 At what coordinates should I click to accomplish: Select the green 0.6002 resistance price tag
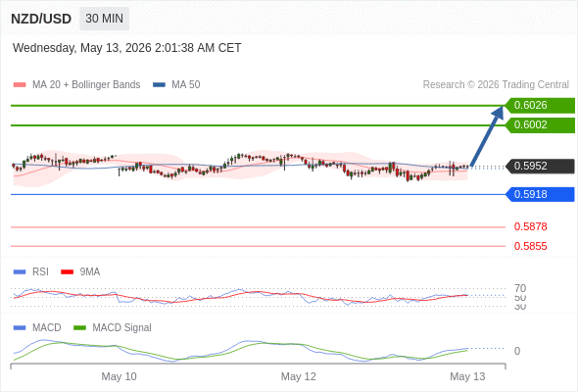(x=540, y=125)
